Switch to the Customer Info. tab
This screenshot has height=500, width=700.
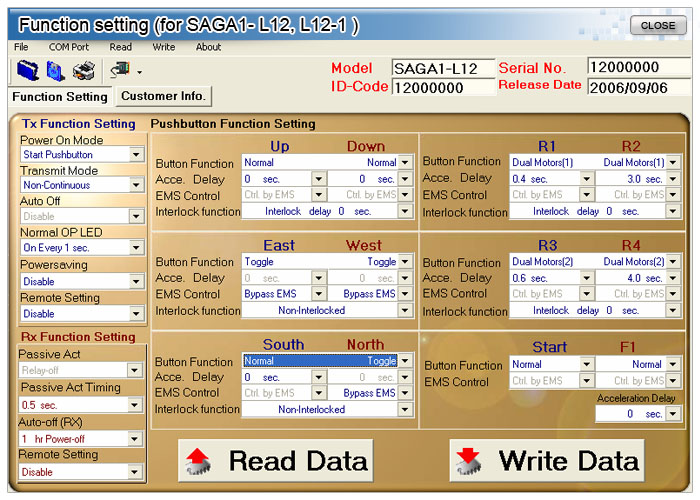[x=163, y=96]
